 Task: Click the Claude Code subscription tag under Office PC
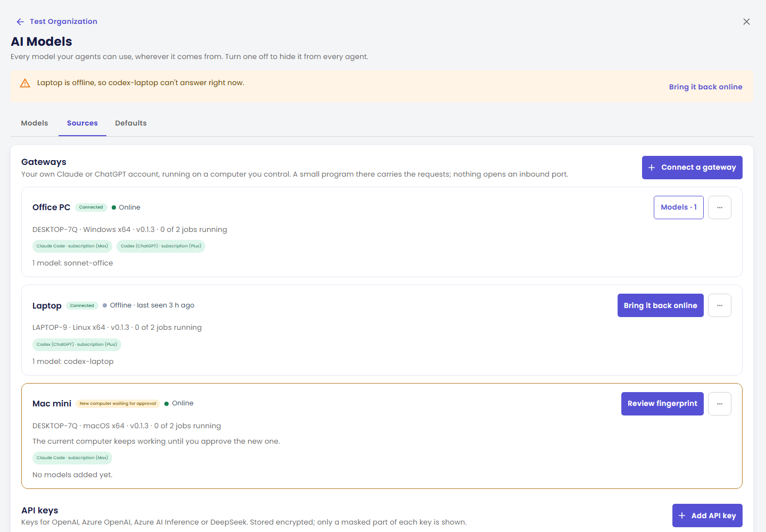pyautogui.click(x=72, y=246)
